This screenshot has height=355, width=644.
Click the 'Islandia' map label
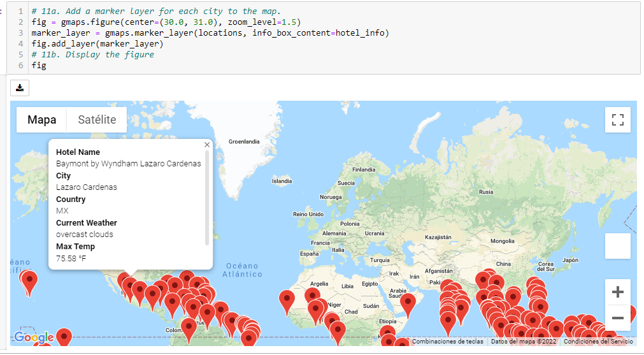click(x=282, y=181)
